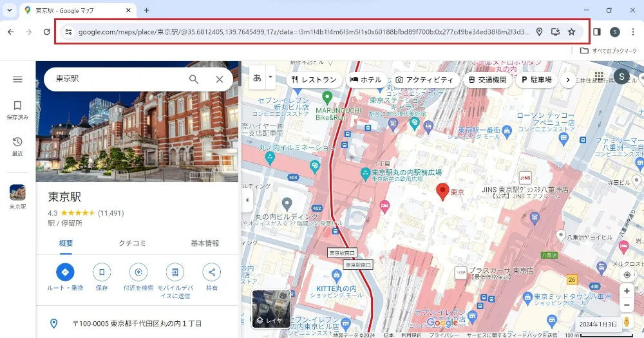Go back with browser back arrow
The height and width of the screenshot is (338, 644).
click(x=11, y=32)
